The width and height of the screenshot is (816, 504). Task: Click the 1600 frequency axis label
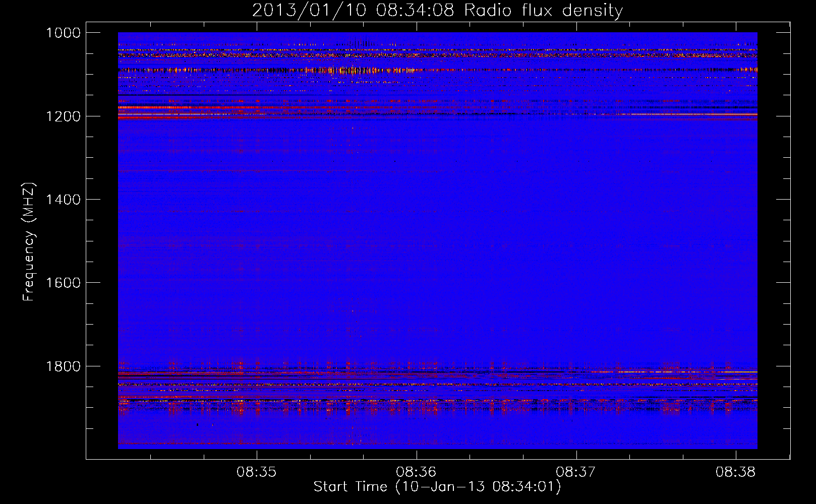point(63,283)
